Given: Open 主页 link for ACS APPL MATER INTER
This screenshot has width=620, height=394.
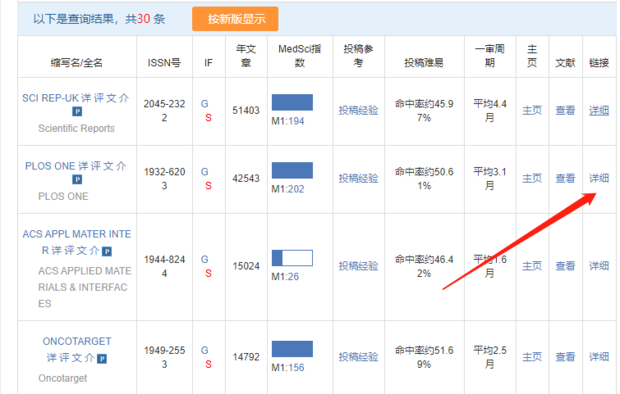Looking at the screenshot, I should 532,266.
